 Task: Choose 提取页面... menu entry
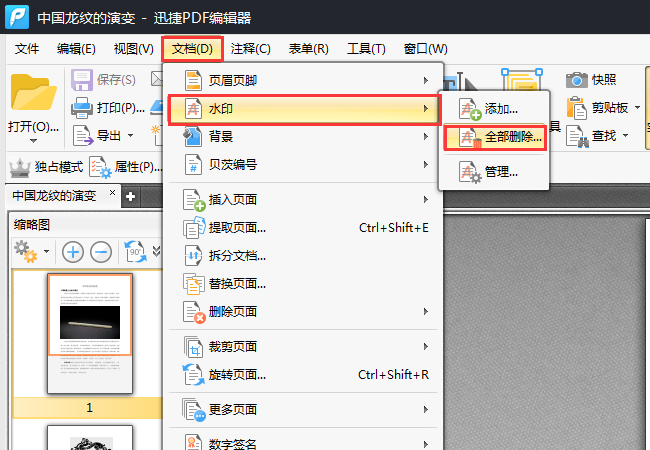click(x=304, y=227)
